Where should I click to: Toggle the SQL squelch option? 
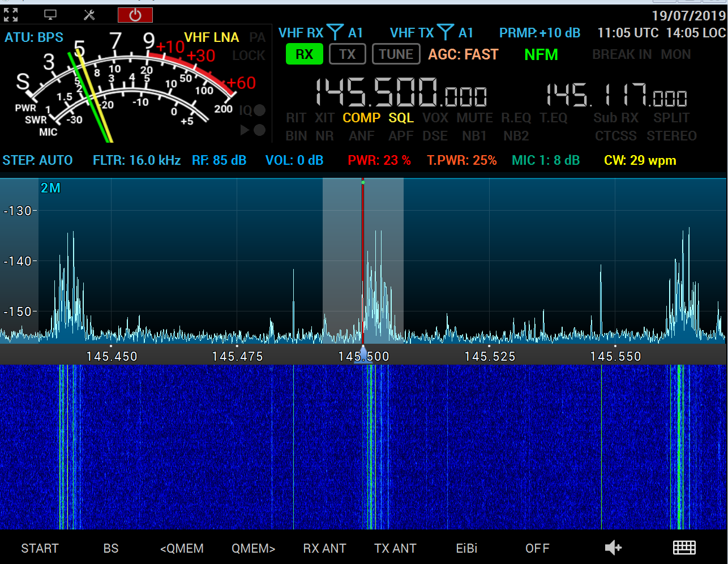point(401,118)
